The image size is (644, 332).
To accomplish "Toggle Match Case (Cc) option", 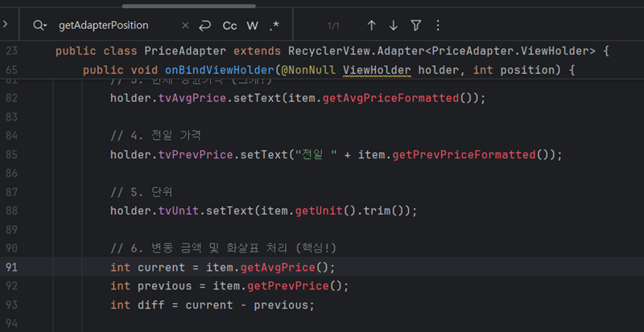I will tap(230, 26).
